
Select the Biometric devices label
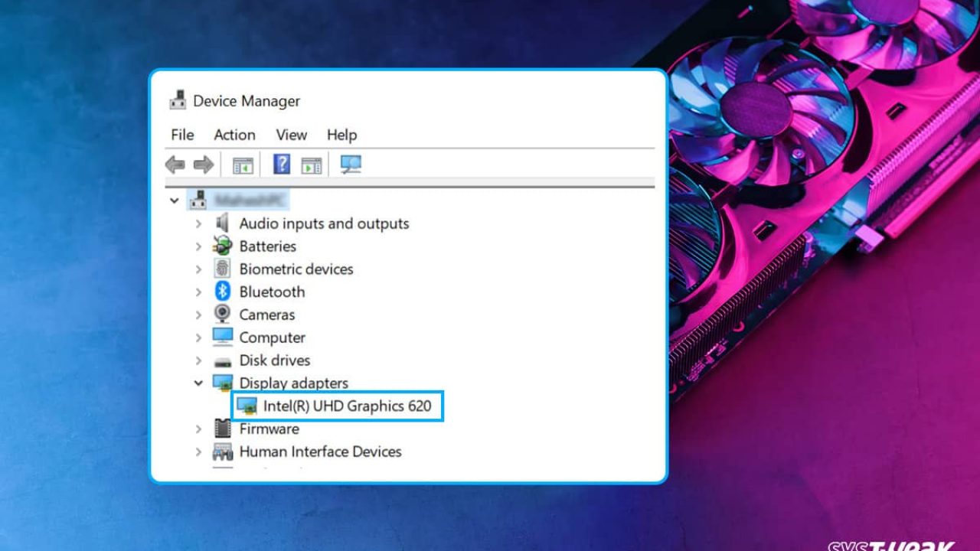point(296,269)
